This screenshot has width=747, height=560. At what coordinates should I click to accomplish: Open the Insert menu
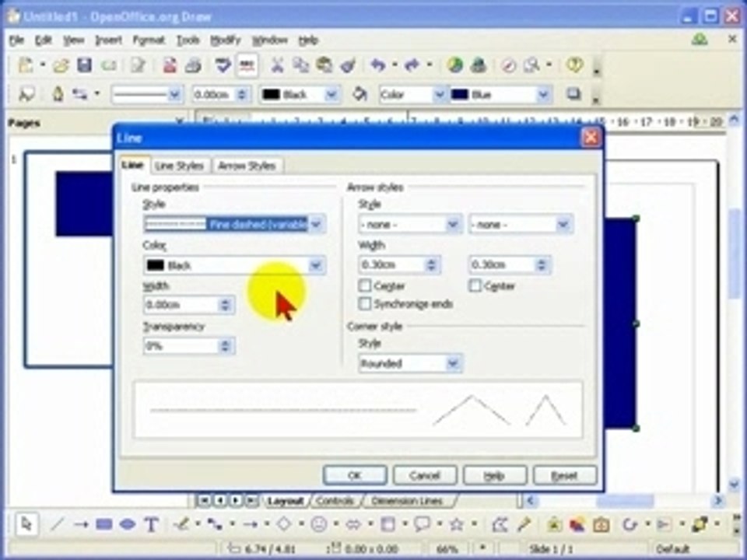[x=109, y=40]
